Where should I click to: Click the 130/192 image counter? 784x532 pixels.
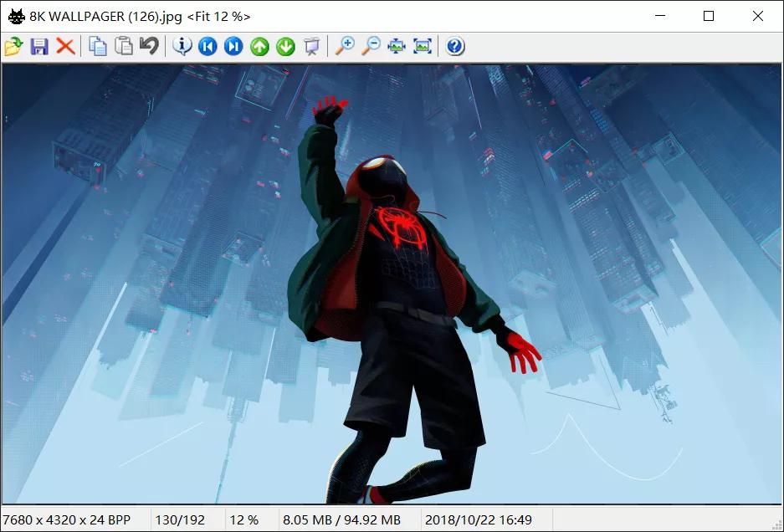[x=181, y=519]
